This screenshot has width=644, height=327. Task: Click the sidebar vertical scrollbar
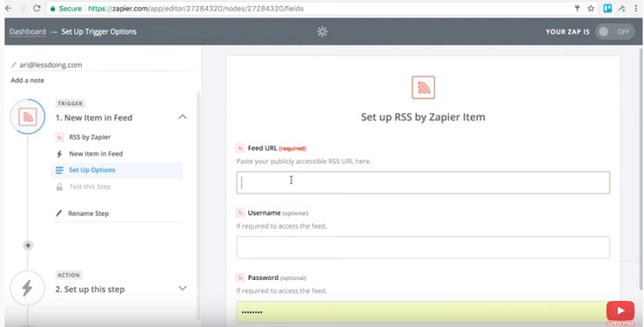(198, 205)
